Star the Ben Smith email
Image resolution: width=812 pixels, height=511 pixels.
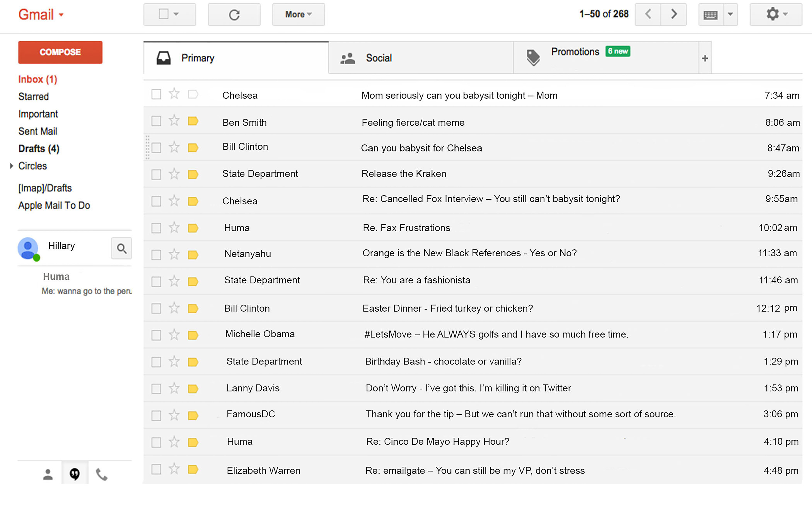(x=174, y=120)
